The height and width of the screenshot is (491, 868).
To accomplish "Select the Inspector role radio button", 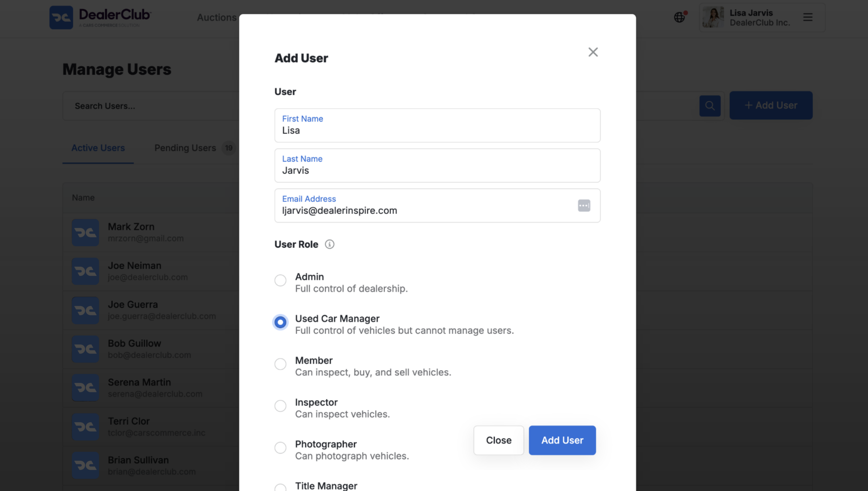I will (x=280, y=406).
